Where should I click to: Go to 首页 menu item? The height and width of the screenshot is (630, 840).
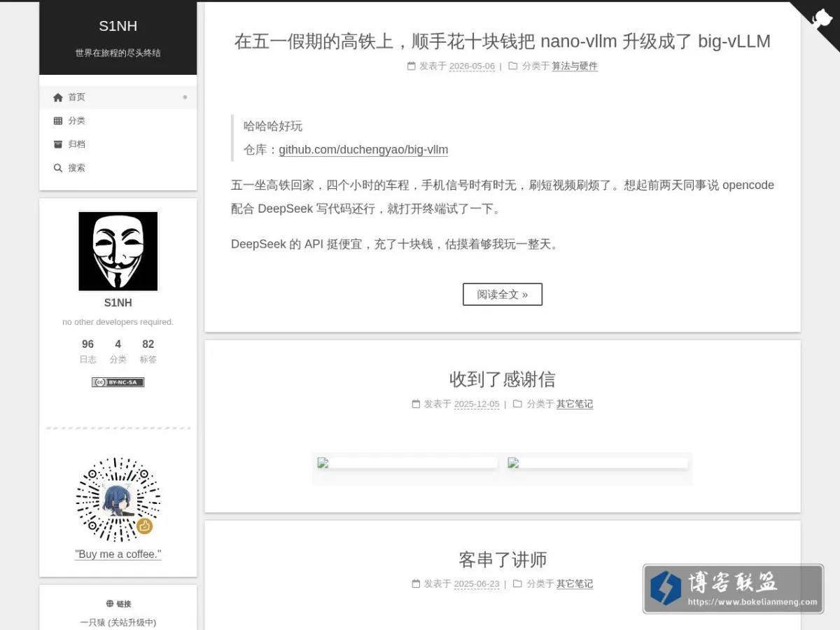118,97
